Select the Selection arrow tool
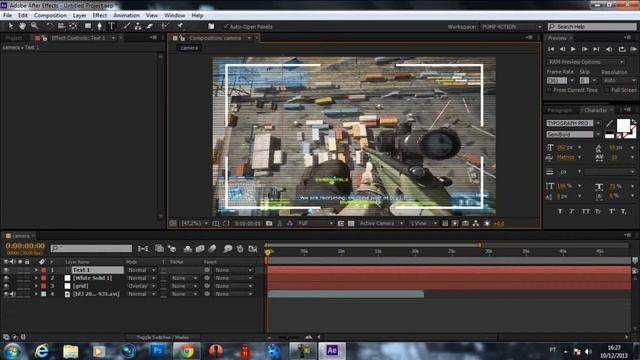This screenshot has height=360, width=640. coord(11,26)
